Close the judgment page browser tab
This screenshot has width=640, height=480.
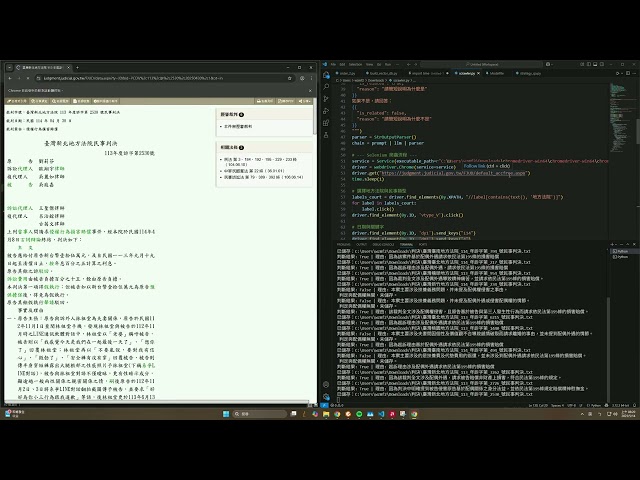(x=68, y=67)
